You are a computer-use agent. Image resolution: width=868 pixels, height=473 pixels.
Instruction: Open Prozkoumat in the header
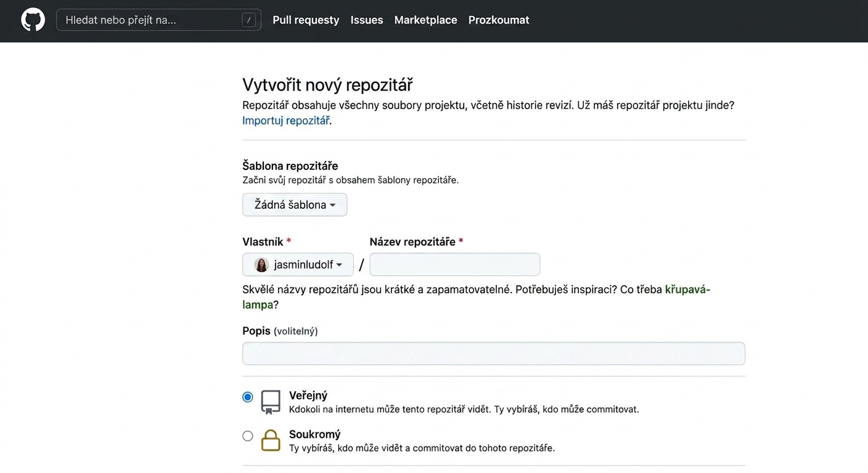(x=499, y=20)
